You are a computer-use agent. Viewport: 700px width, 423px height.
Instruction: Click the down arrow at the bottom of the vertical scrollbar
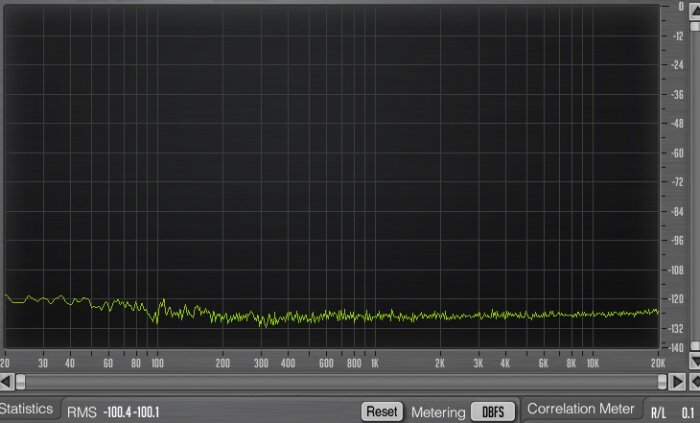695,360
